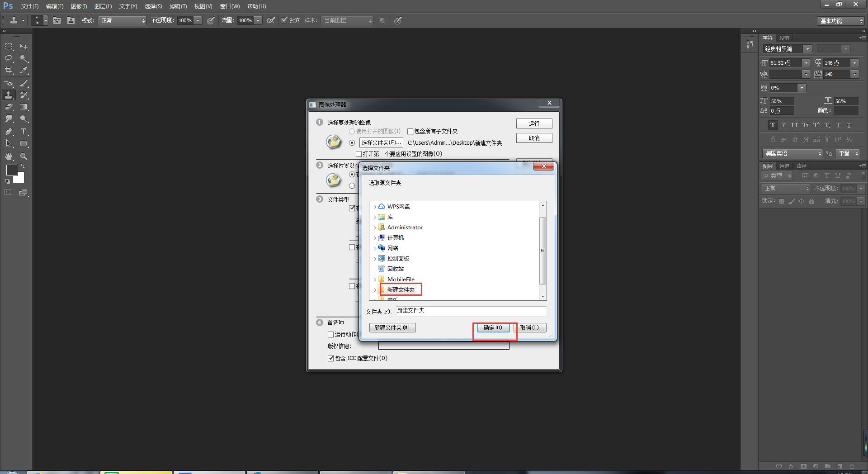This screenshot has height=474, width=868.
Task: Lock transparent pixels in Layers panel
Action: (x=781, y=201)
